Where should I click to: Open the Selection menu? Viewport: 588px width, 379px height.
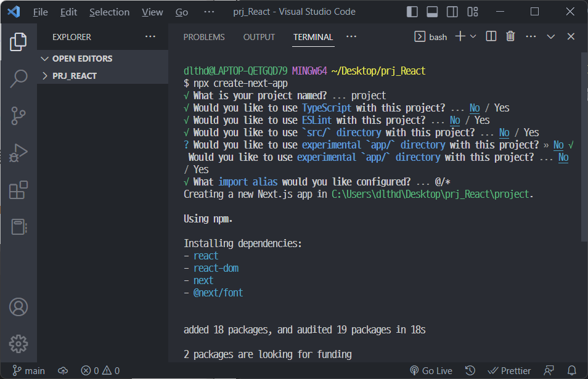point(109,12)
